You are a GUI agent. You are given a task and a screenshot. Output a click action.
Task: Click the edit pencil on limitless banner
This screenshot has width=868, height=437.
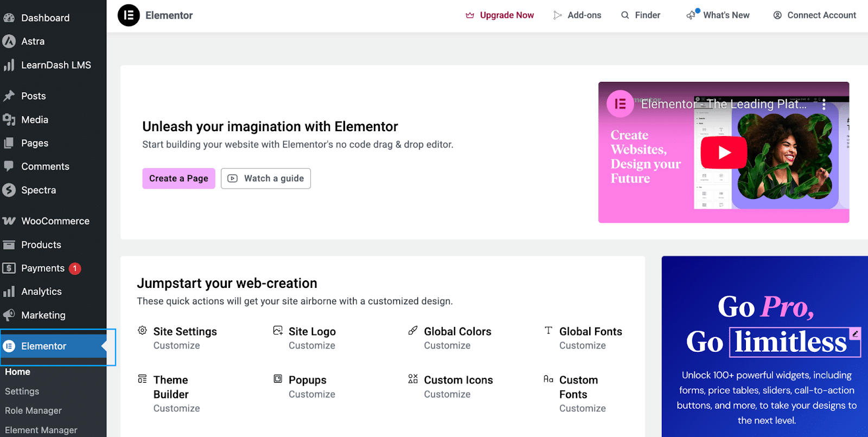point(855,333)
